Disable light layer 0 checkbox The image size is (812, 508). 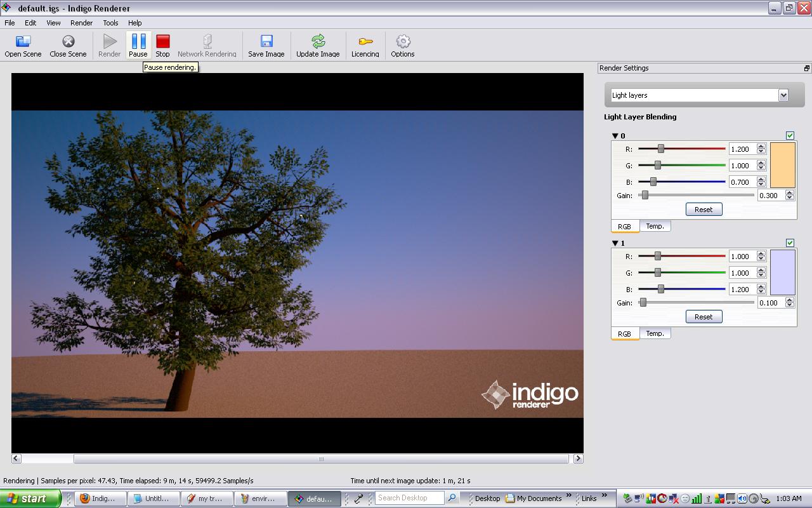[790, 135]
